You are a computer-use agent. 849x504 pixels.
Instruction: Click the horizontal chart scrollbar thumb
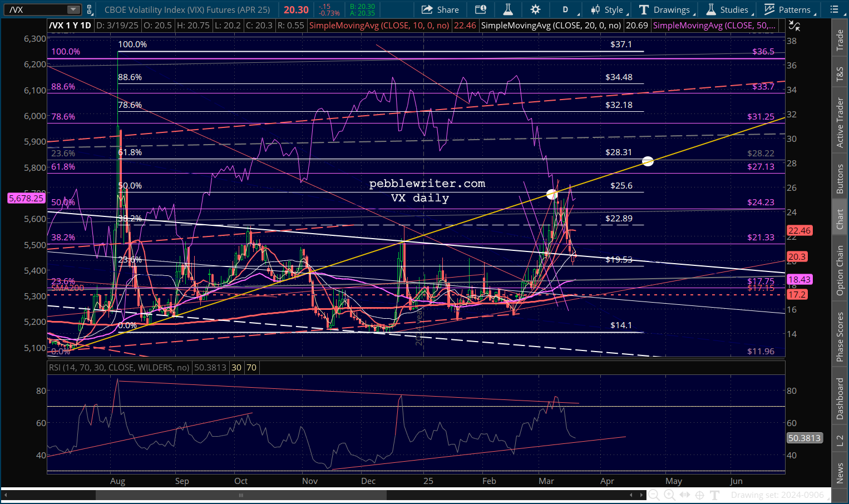point(240,495)
